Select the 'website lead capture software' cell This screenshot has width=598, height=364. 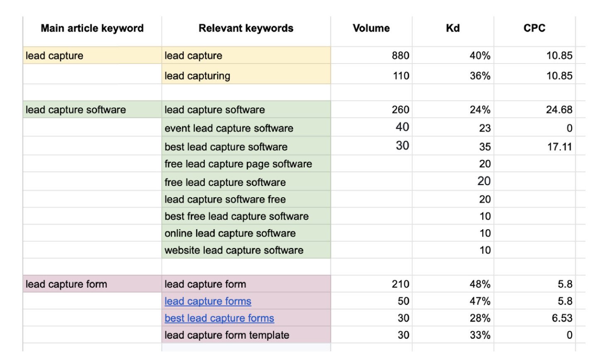[246, 250]
